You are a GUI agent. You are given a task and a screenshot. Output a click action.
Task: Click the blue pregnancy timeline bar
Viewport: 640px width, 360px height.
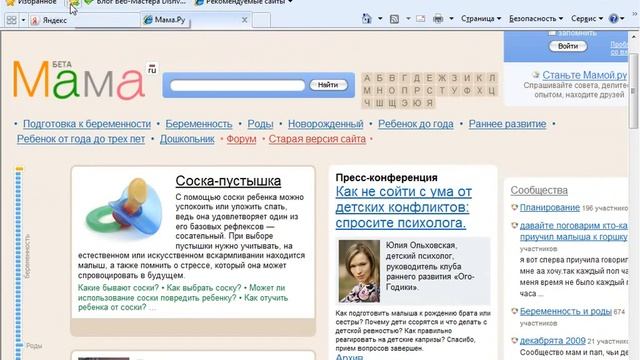18,265
